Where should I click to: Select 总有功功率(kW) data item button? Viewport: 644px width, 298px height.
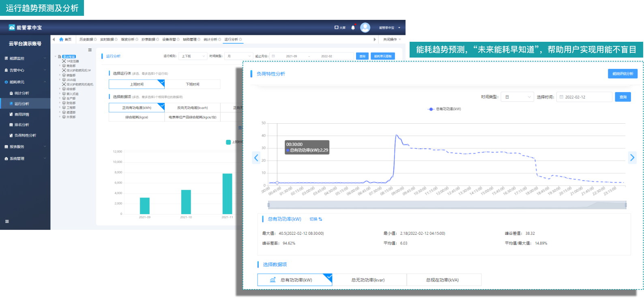click(295, 280)
